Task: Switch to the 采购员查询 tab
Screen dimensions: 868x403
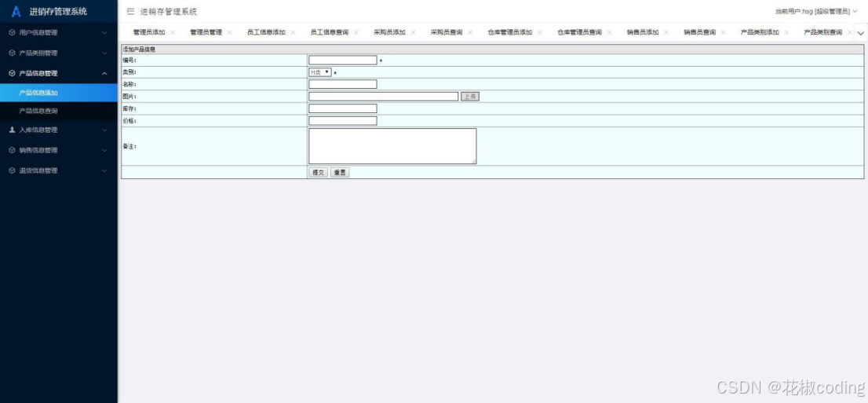Action: [x=447, y=33]
